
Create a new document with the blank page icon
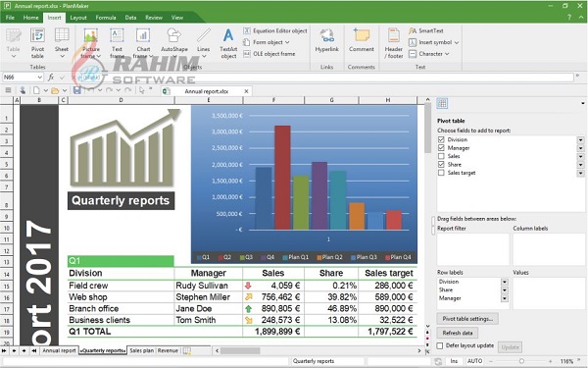point(36,90)
